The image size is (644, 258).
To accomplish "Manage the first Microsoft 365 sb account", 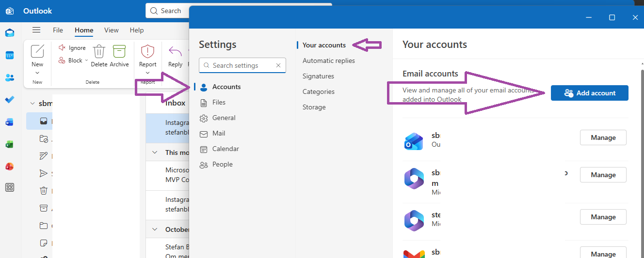I will click(603, 175).
